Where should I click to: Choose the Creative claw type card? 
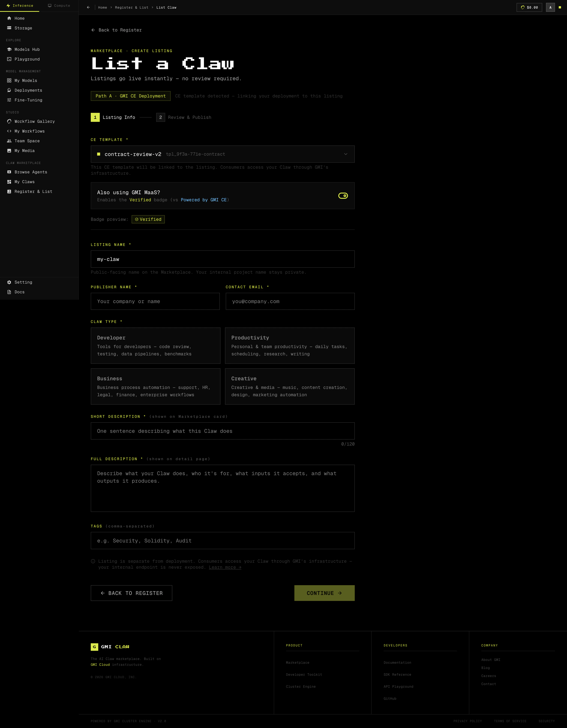pyautogui.click(x=289, y=386)
